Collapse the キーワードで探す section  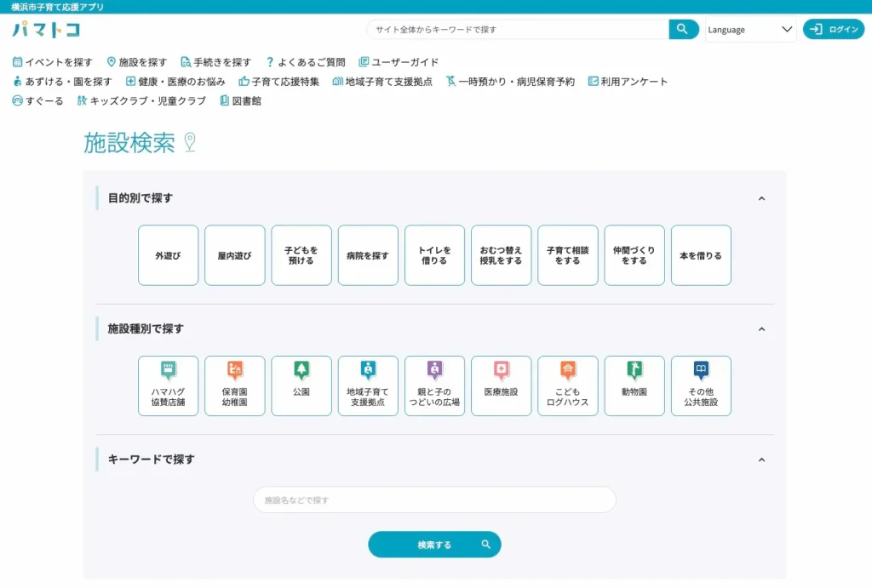pyautogui.click(x=761, y=460)
